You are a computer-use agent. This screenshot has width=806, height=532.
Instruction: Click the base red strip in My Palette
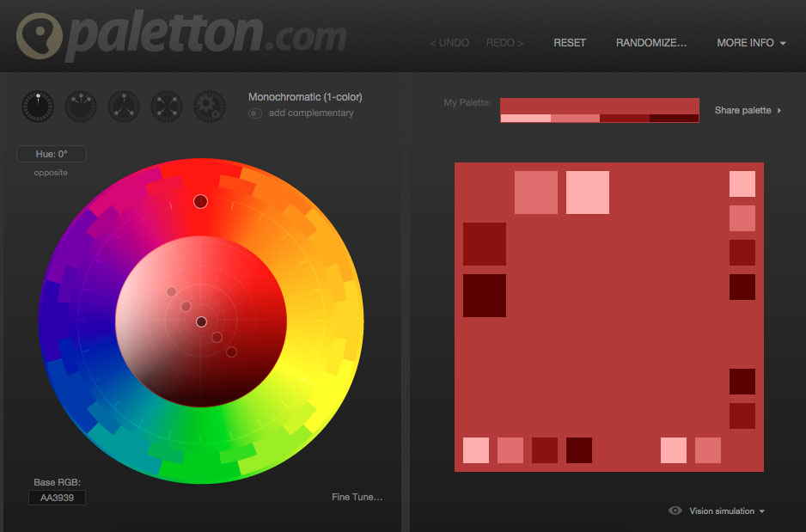point(600,106)
